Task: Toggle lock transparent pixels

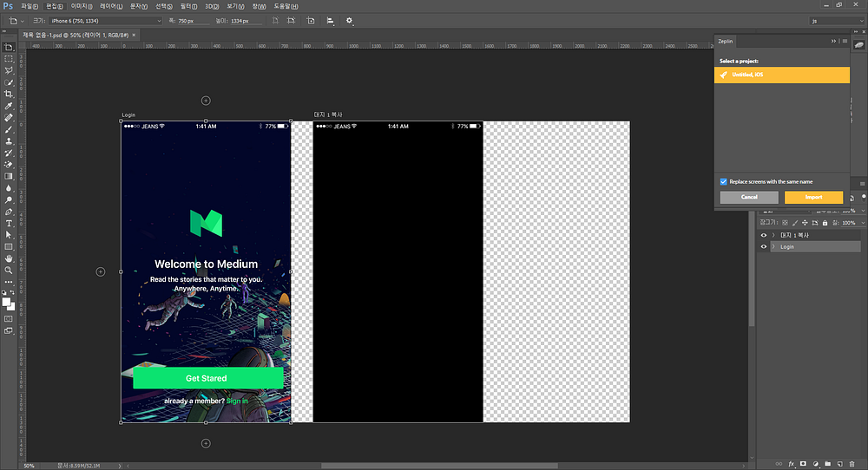Action: tap(785, 223)
